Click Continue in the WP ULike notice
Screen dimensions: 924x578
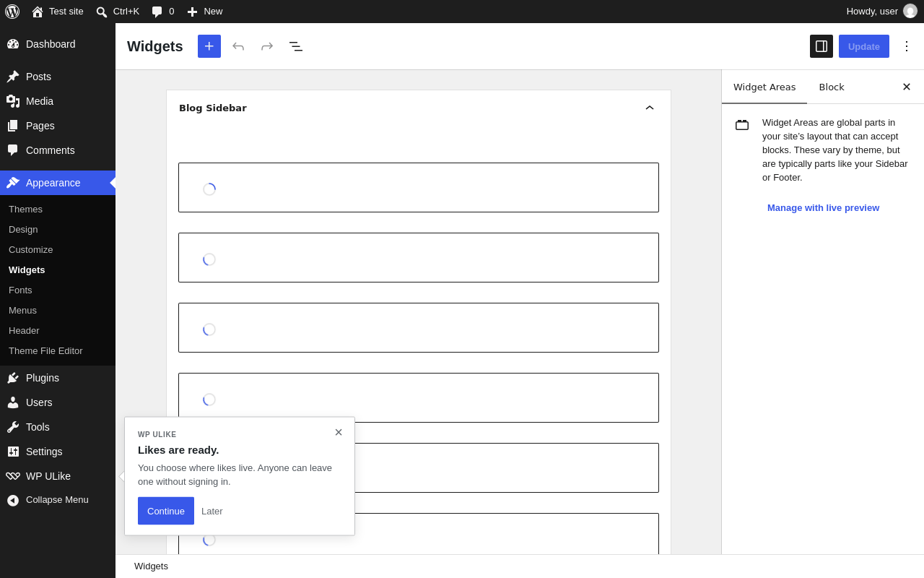pyautogui.click(x=166, y=511)
